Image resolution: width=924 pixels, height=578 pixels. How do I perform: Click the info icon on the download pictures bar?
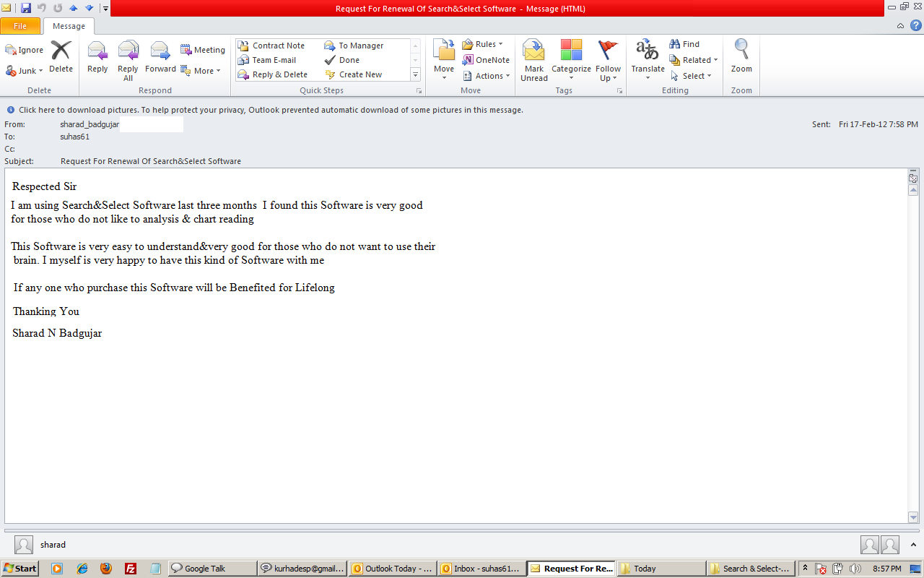pyautogui.click(x=11, y=110)
